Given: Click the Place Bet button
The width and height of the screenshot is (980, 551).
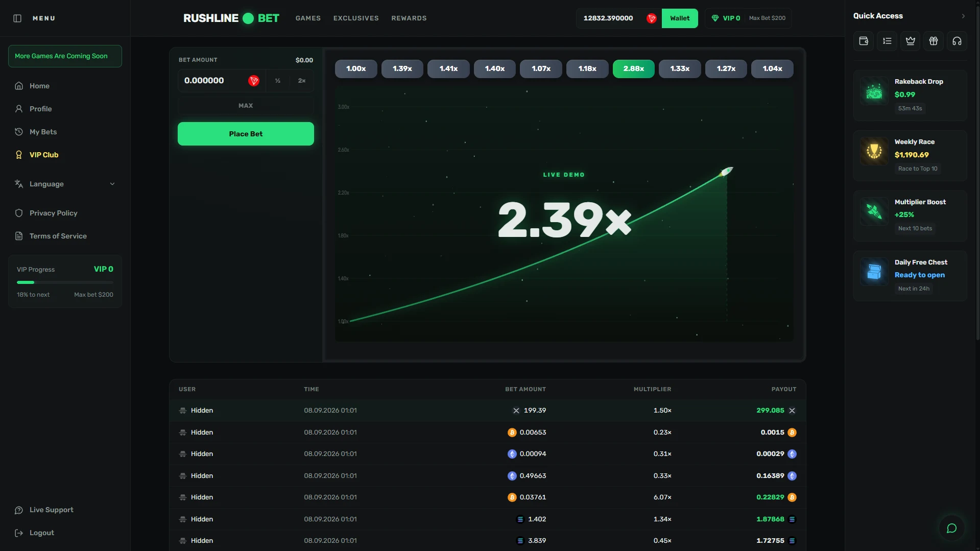Looking at the screenshot, I should [246, 134].
